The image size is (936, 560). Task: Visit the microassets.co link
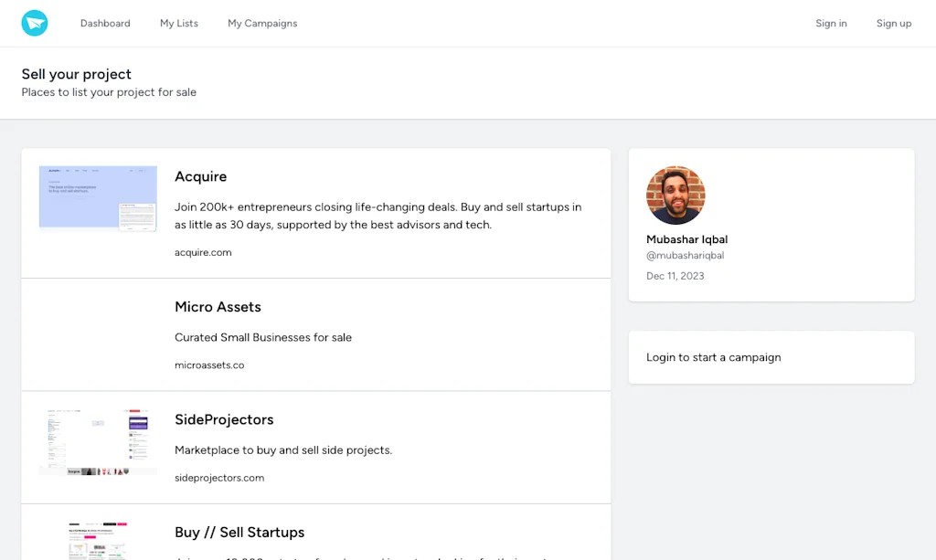[x=209, y=365]
